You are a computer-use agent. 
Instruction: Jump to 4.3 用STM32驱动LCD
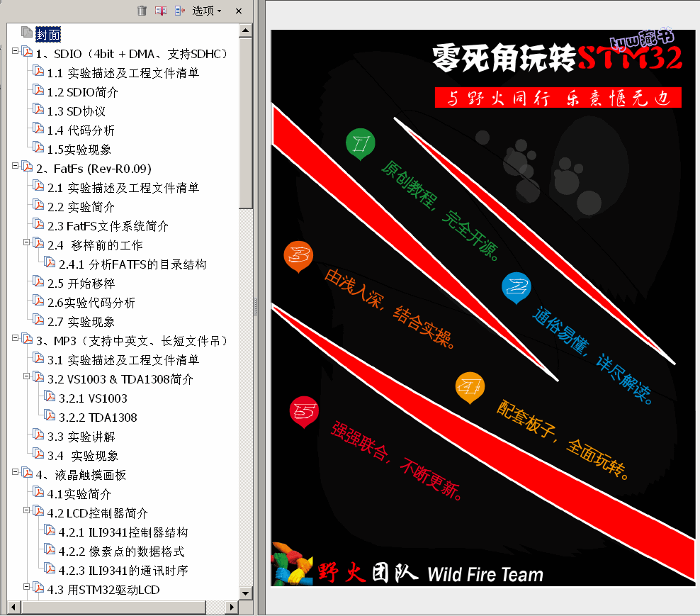pos(103,590)
